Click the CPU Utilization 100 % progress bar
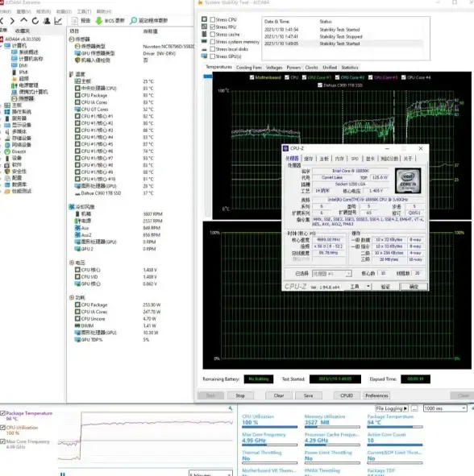This screenshot has width=474, height=476. point(270,427)
